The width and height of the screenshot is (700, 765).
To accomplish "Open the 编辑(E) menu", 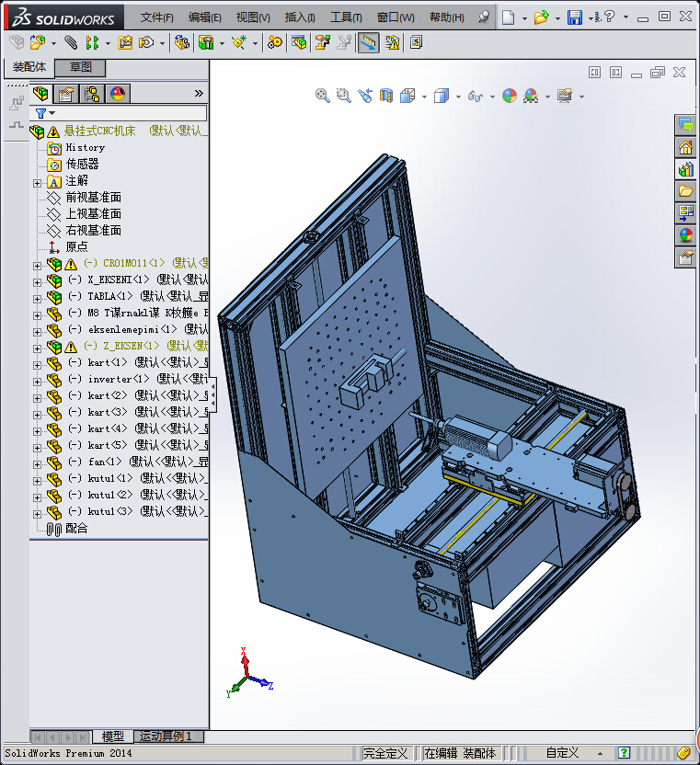I will pos(204,17).
